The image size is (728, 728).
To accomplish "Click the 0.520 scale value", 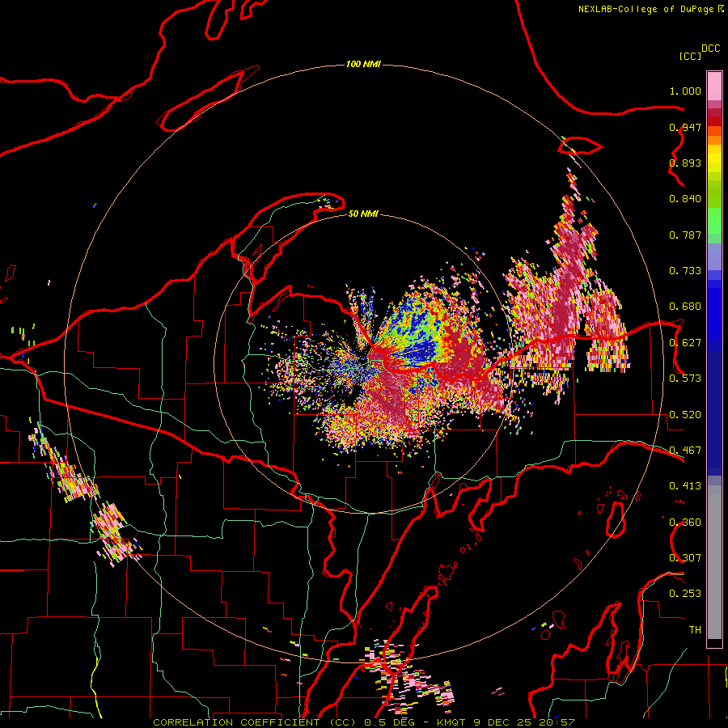I will tap(685, 415).
